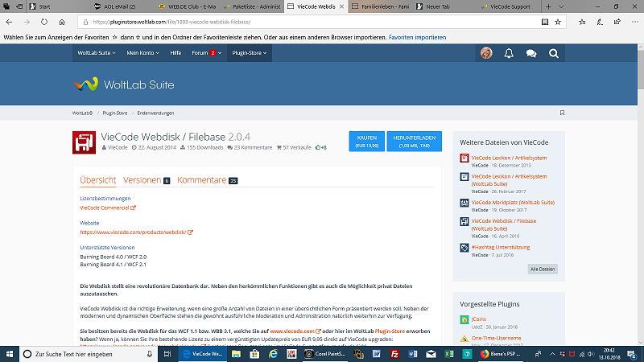The width and height of the screenshot is (644, 362).
Task: Click the Kaufen button for EUR 19,99
Action: point(366,142)
